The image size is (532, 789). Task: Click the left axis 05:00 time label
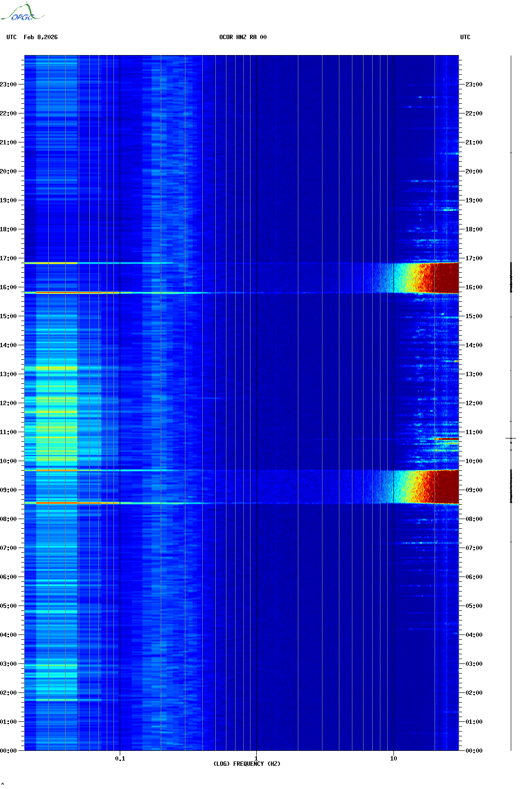click(8, 606)
